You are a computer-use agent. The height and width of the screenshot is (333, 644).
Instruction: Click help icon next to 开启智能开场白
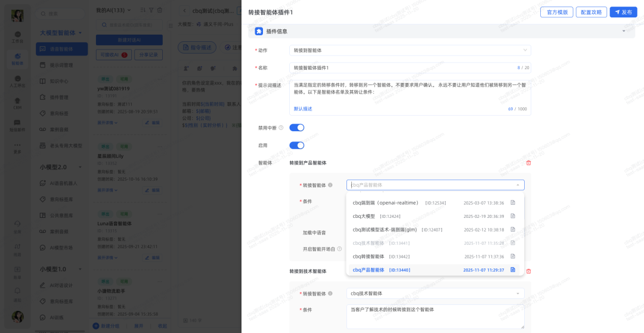tap(340, 248)
